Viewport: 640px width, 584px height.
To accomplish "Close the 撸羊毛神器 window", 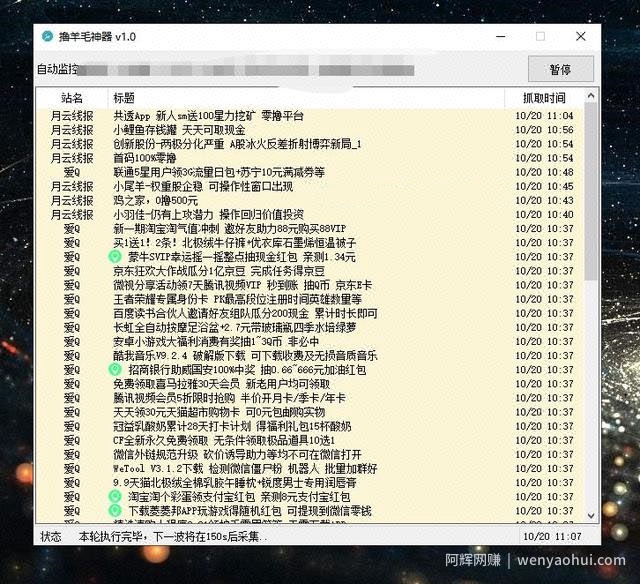I will [x=580, y=37].
